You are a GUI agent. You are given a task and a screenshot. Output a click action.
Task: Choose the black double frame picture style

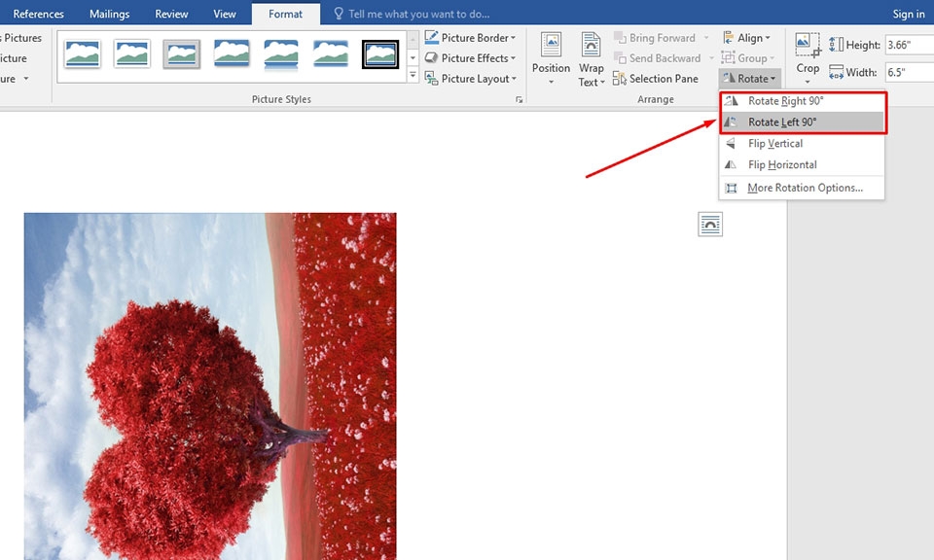point(380,54)
